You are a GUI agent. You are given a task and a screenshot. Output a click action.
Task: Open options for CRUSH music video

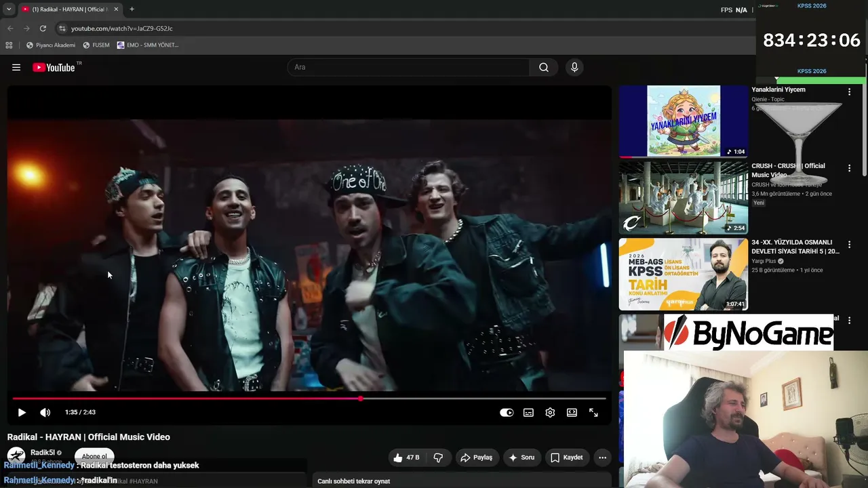click(x=849, y=168)
